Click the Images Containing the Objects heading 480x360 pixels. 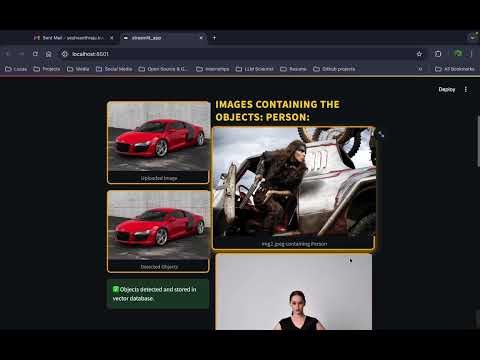pyautogui.click(x=277, y=111)
